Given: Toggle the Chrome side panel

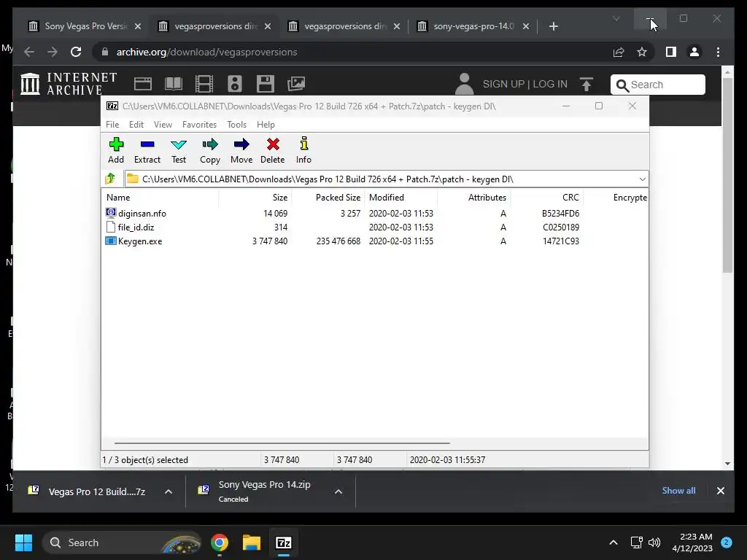Looking at the screenshot, I should [671, 52].
